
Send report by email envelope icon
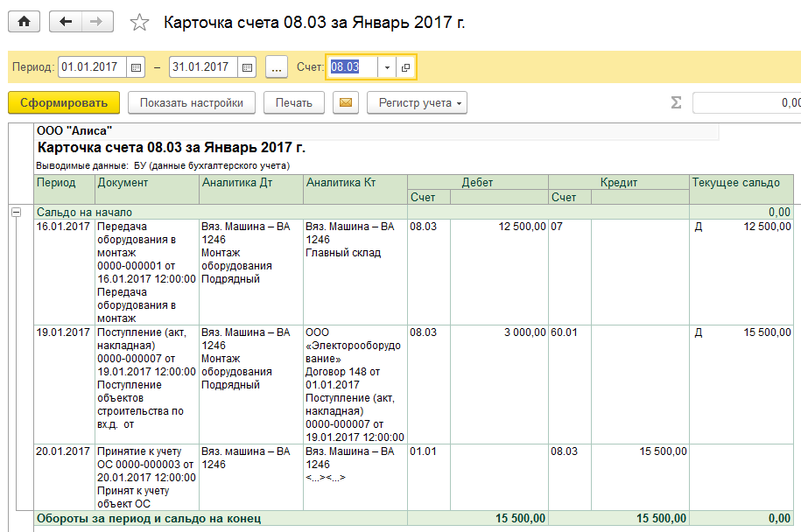click(346, 103)
